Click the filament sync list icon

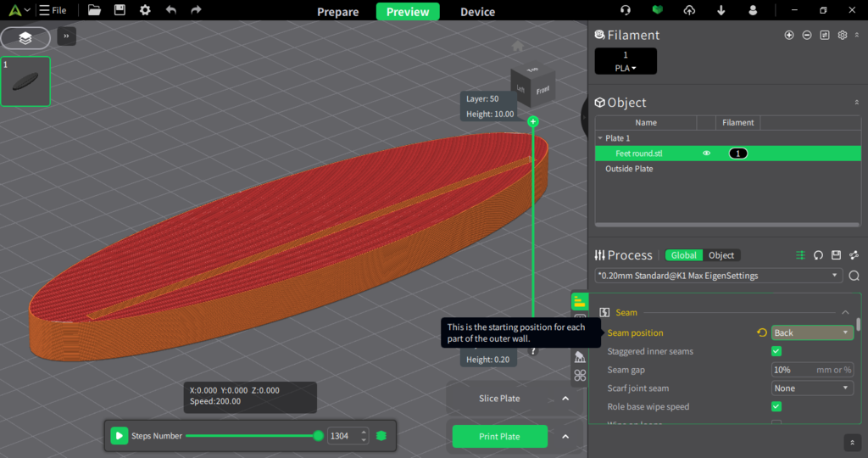[824, 35]
